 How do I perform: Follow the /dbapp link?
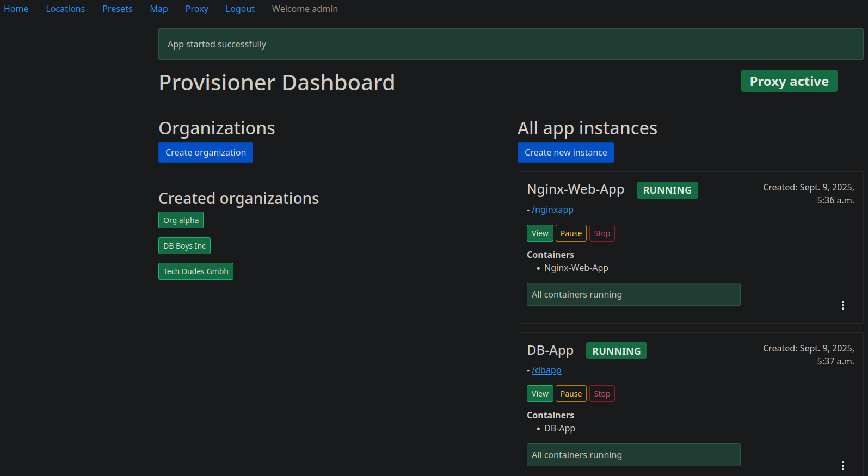click(x=546, y=370)
